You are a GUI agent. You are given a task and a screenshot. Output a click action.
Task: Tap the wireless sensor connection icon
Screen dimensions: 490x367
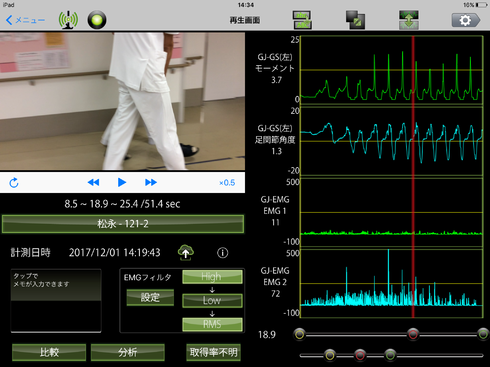[68, 20]
